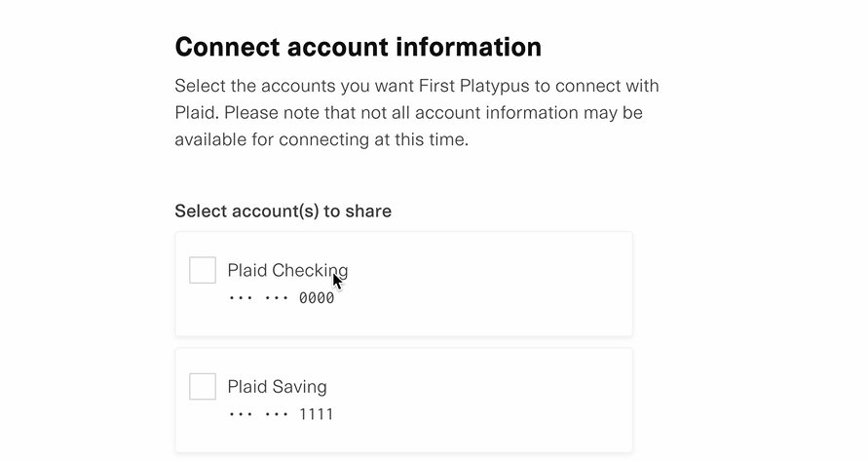
Task: Click the Plaid Saving account name
Action: 277,387
